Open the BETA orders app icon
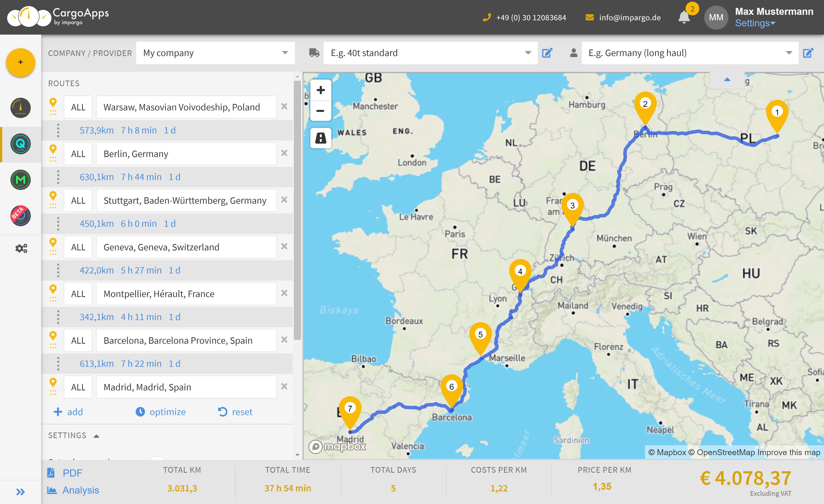 [20, 216]
